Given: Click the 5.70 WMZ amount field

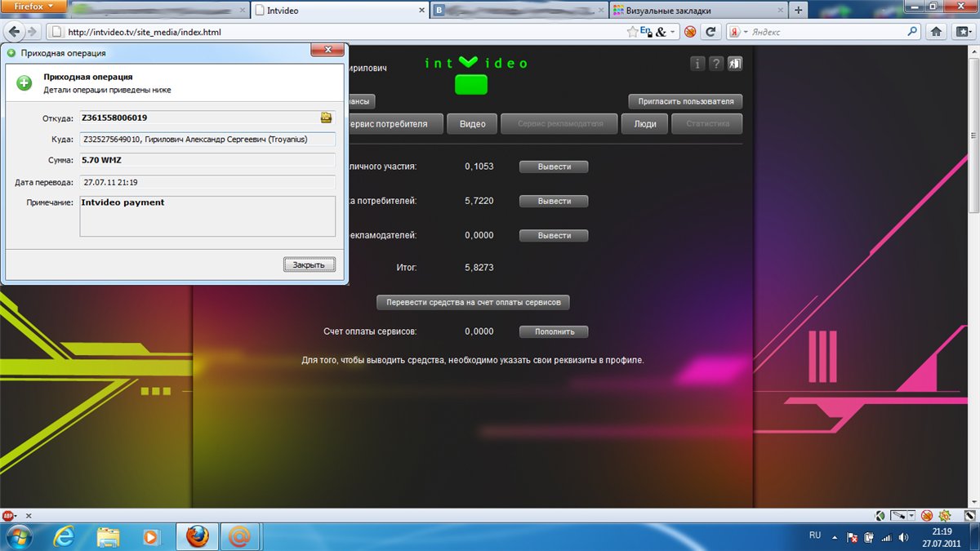Looking at the screenshot, I should tap(207, 160).
